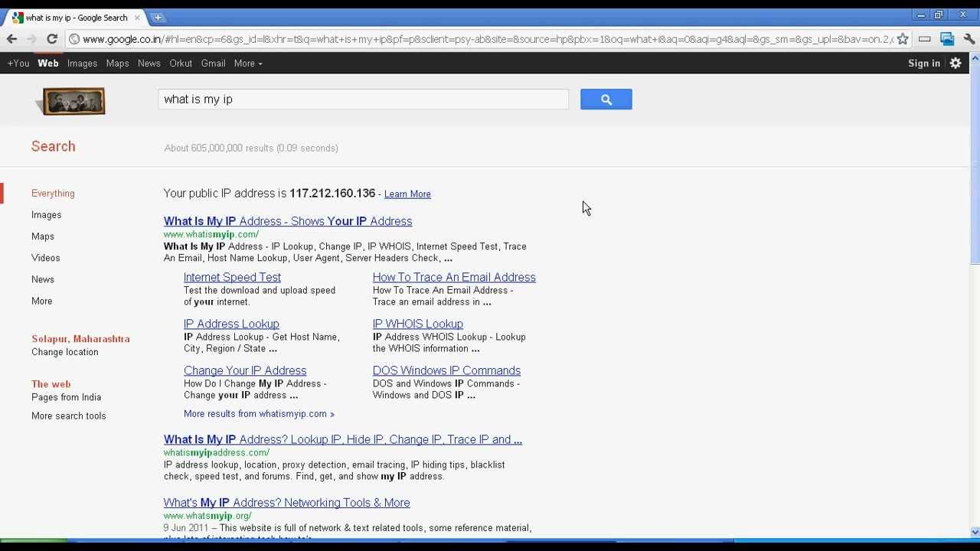This screenshot has height=551, width=980.
Task: Click the www.whatismyip.com/ green URL
Action: click(211, 234)
